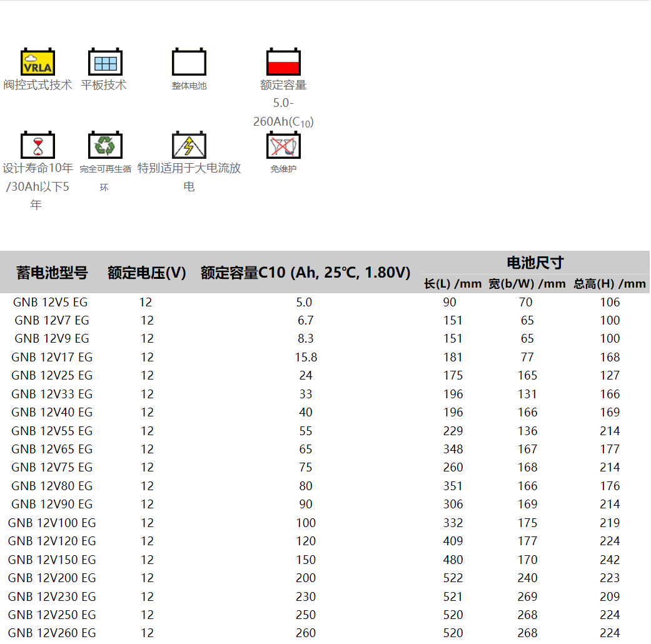This screenshot has height=644, width=651.
Task: Select model GNB 12V25 EG
Action: pyautogui.click(x=52, y=375)
